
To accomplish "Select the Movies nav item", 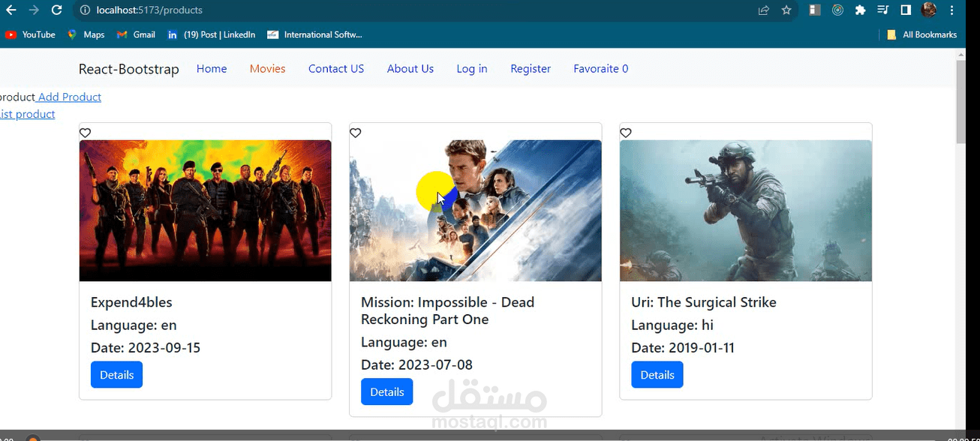I will coord(268,68).
